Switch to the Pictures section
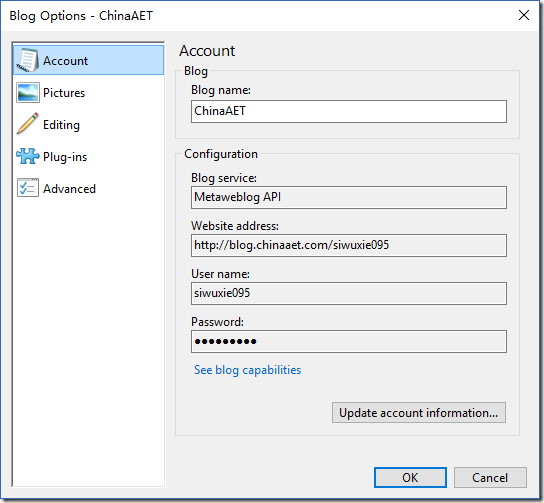 coord(88,93)
